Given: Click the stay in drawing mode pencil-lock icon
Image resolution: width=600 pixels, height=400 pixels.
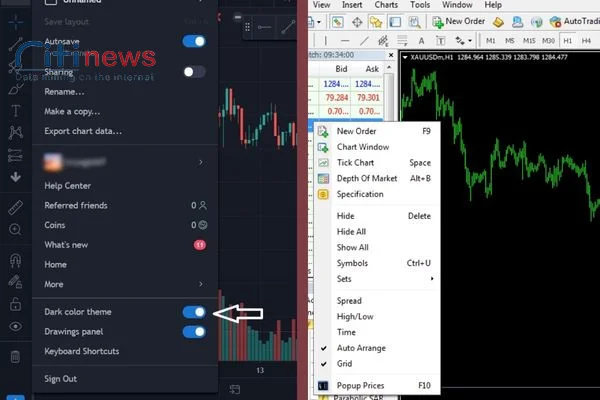Looking at the screenshot, I should click(x=15, y=282).
